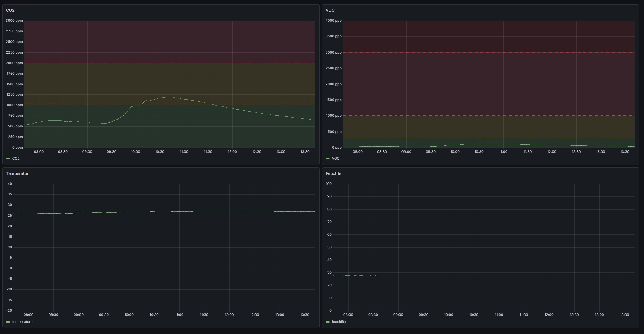Open the Temperatur panel title menu

(x=17, y=173)
